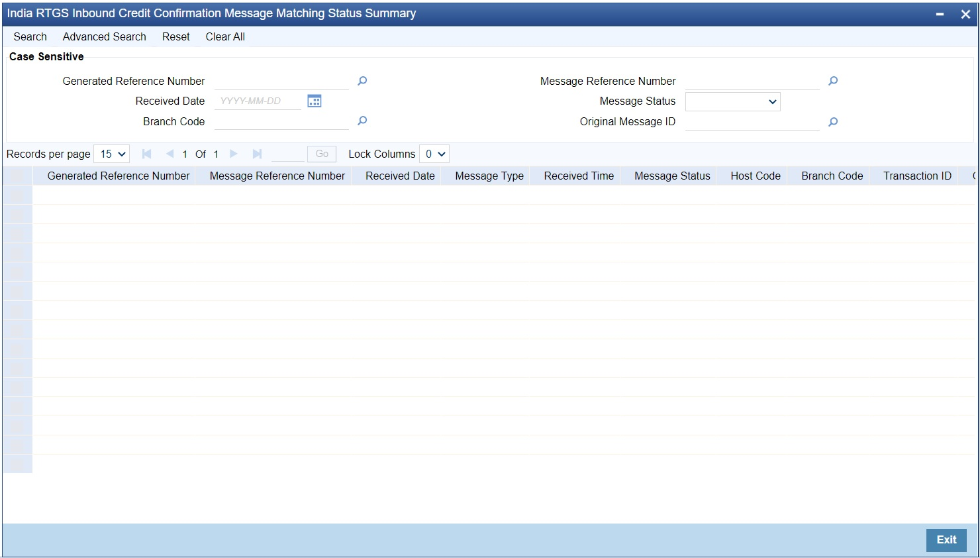The height and width of the screenshot is (558, 980).
Task: Click Reset in the toolbar
Action: [176, 36]
